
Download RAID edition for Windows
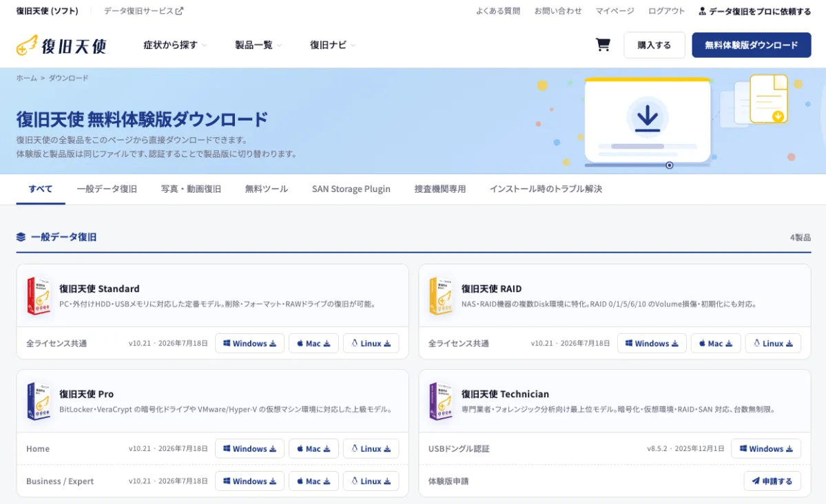coord(652,344)
